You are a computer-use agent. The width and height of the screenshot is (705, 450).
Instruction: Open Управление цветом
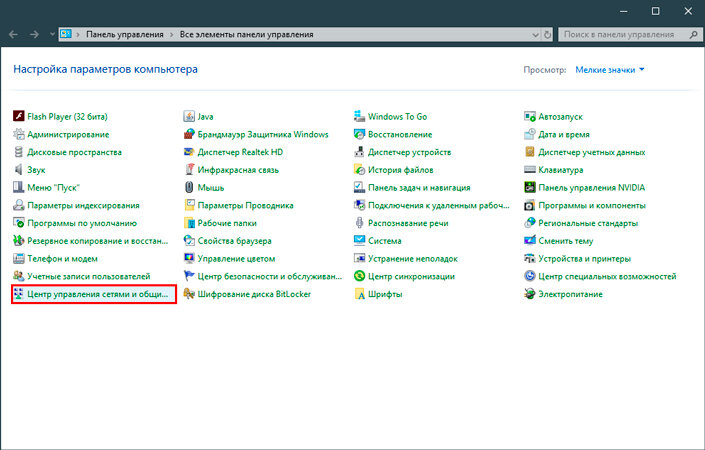tap(229, 258)
